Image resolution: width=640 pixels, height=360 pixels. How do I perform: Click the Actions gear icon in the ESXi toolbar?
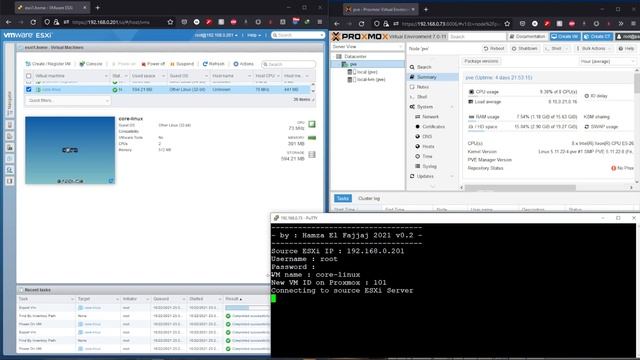coord(236,64)
